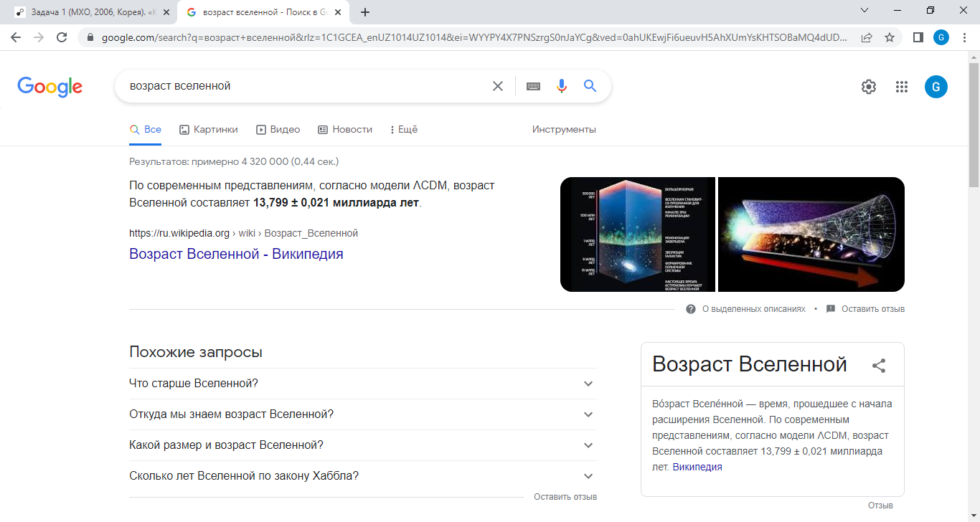
Task: Expand Сколько лет Вселенной по закону Хаббла
Action: click(363, 476)
